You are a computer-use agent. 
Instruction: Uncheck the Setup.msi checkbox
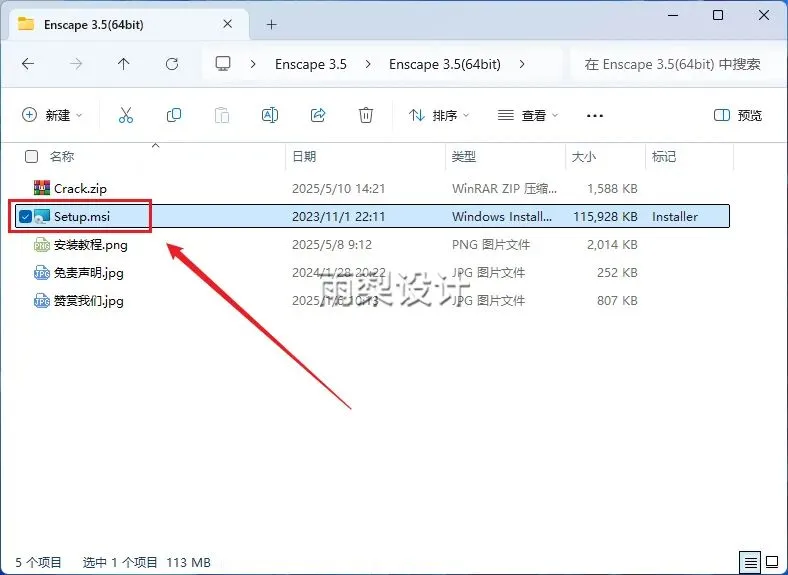point(25,216)
